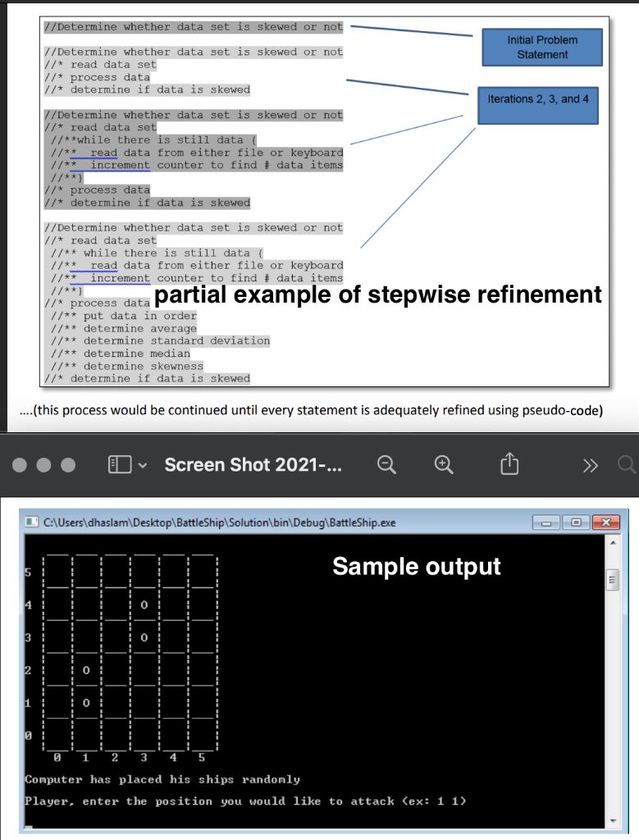Image resolution: width=639 pixels, height=840 pixels.
Task: Click the column label 2 under the grid
Action: 115,757
